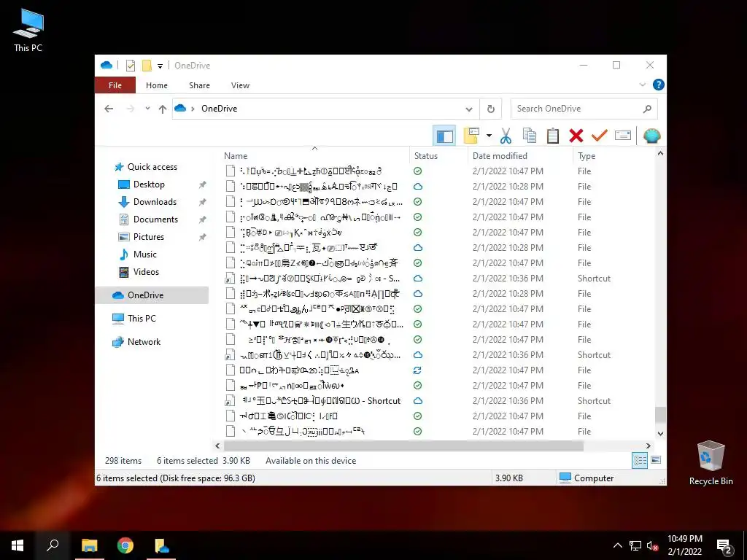The width and height of the screenshot is (747, 560).
Task: Click the orange checkmark Properties icon
Action: [600, 136]
